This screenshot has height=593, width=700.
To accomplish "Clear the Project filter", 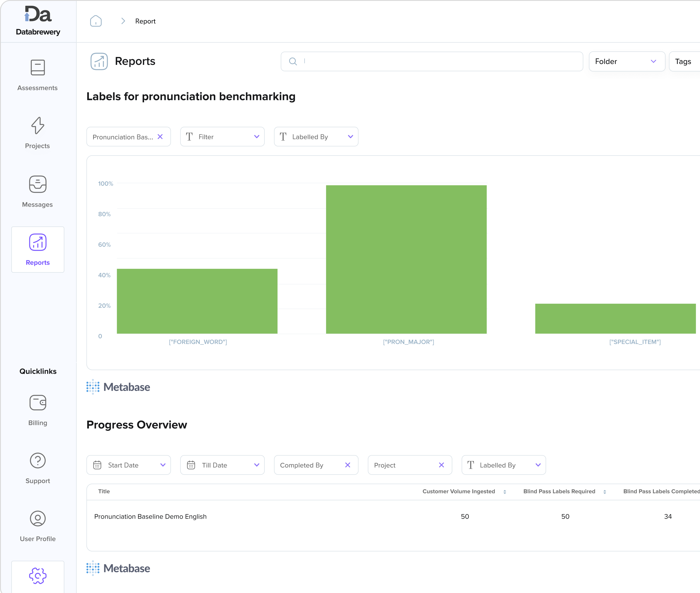I will click(x=441, y=465).
